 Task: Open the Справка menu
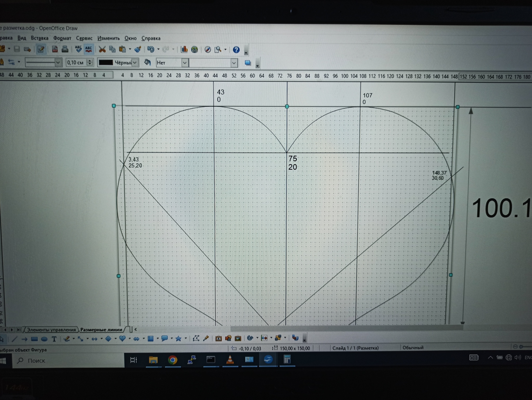click(x=151, y=38)
